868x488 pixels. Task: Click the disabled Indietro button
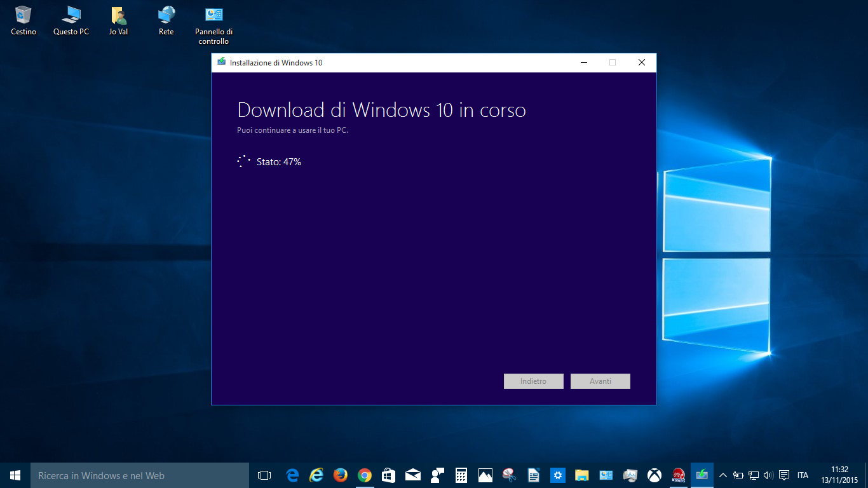533,381
